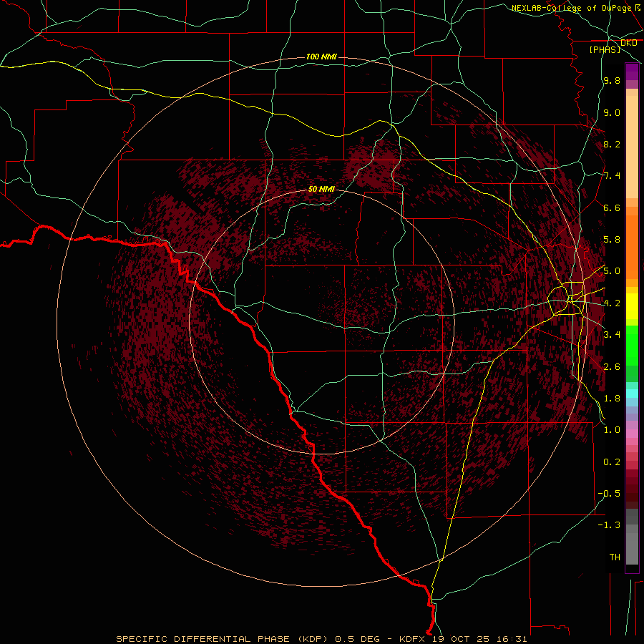644x644 pixels.
Task: Click the TH threshold label on the scale
Action: pos(615,557)
